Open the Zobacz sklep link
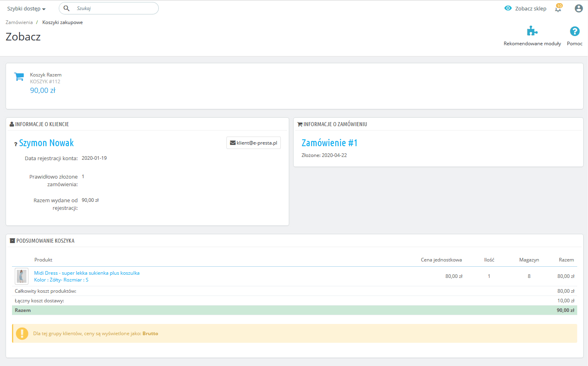Viewport: 588px width, 366px height. (x=530, y=8)
